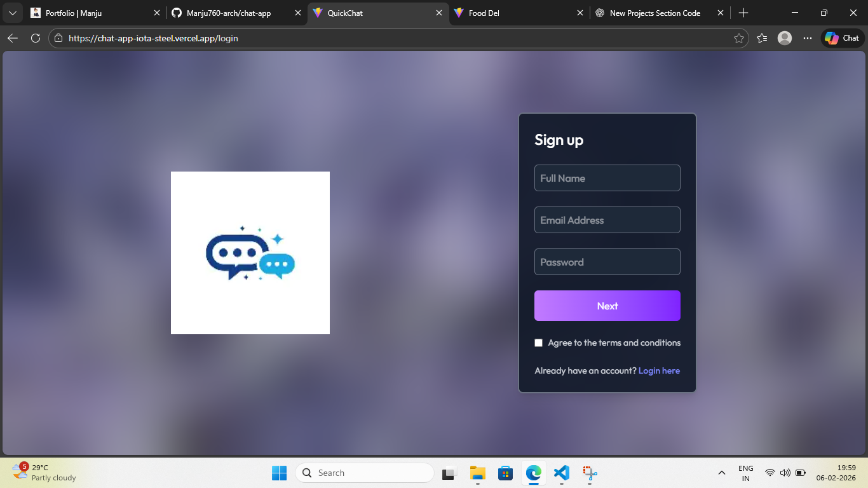Image resolution: width=868 pixels, height=488 pixels.
Task: Click the QuickChat logo image
Action: tap(250, 253)
